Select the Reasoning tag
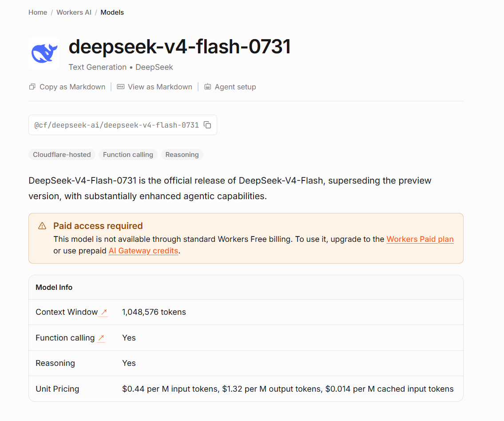Viewport: 504px width, 421px height. click(x=182, y=155)
